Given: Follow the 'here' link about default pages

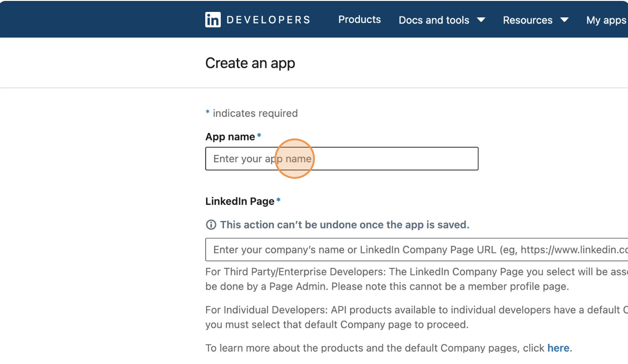Looking at the screenshot, I should (558, 348).
